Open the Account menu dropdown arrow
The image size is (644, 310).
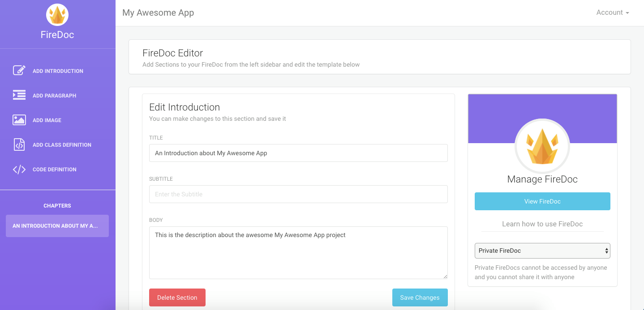[627, 13]
